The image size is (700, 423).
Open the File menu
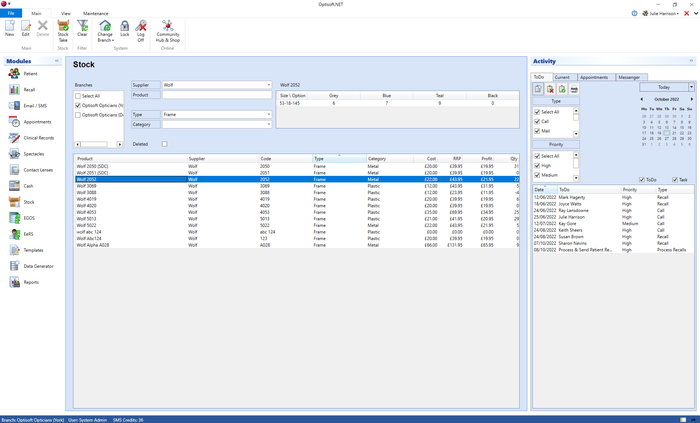[x=11, y=13]
